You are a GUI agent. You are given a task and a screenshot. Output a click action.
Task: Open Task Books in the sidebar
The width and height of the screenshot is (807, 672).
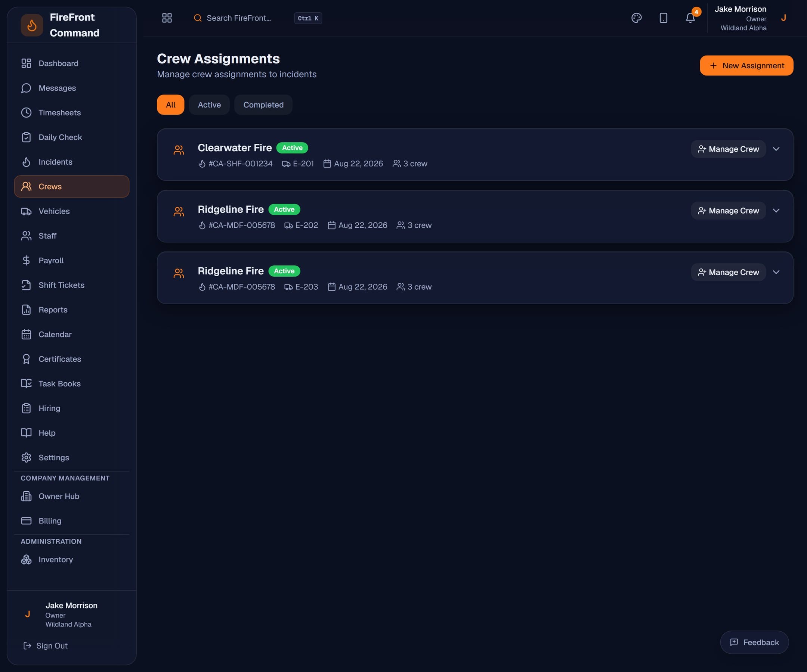(71, 384)
